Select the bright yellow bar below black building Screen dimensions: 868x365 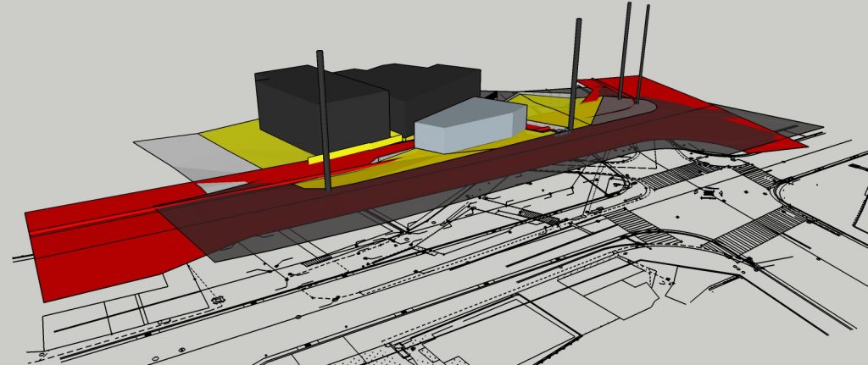pyautogui.click(x=354, y=149)
